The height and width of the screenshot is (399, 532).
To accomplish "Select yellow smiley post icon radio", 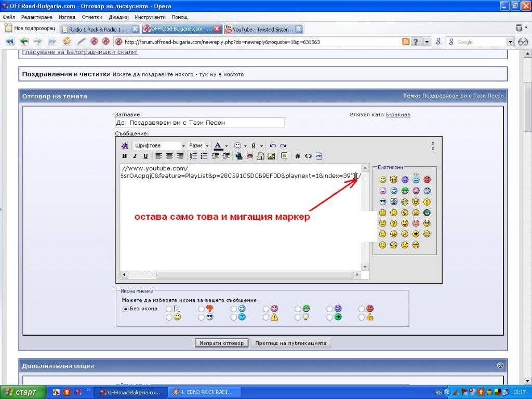I will (x=169, y=317).
